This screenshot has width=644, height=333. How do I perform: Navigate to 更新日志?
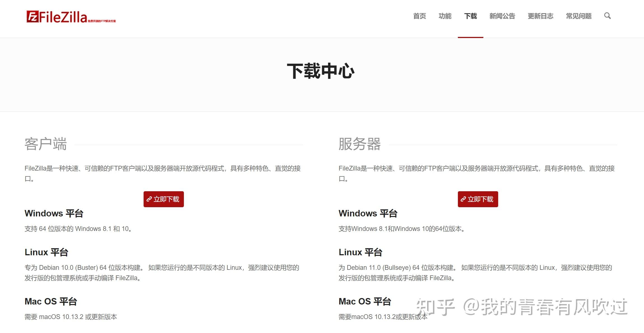click(x=540, y=16)
